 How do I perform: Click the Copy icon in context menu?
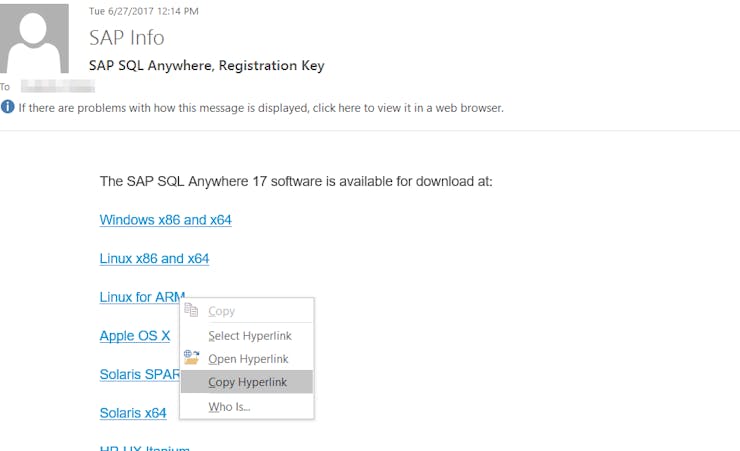[x=191, y=310]
